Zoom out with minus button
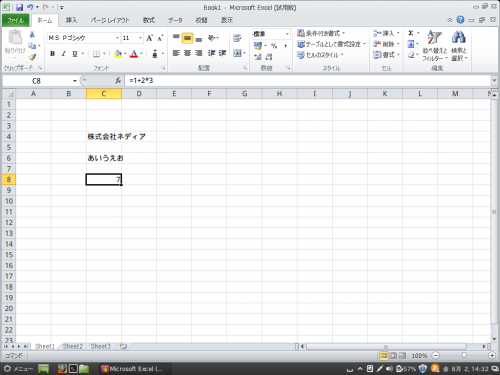 [x=435, y=356]
